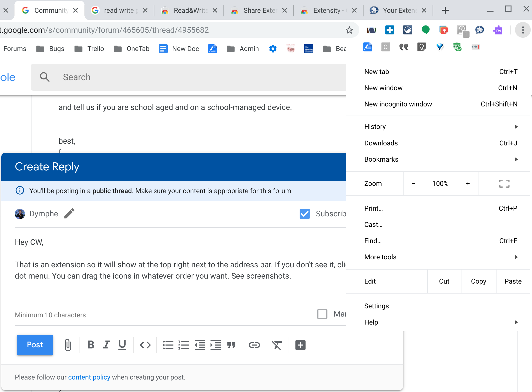Clear formatting with the remove-format icon
532x392 pixels.
[277, 345]
